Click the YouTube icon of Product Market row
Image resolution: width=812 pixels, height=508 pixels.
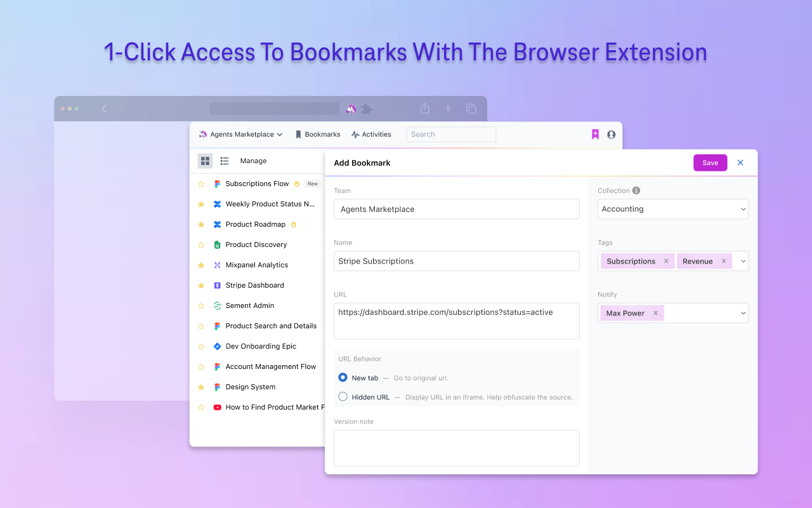[x=217, y=407]
